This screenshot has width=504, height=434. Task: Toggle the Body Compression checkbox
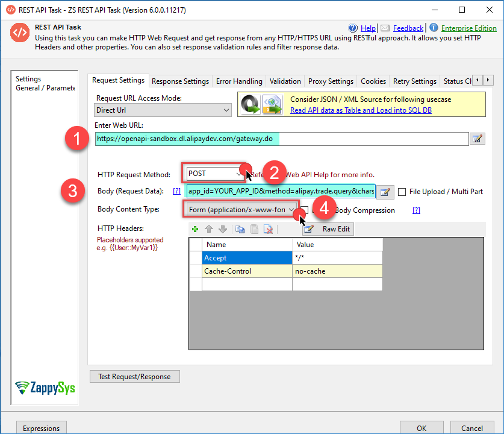tap(305, 210)
